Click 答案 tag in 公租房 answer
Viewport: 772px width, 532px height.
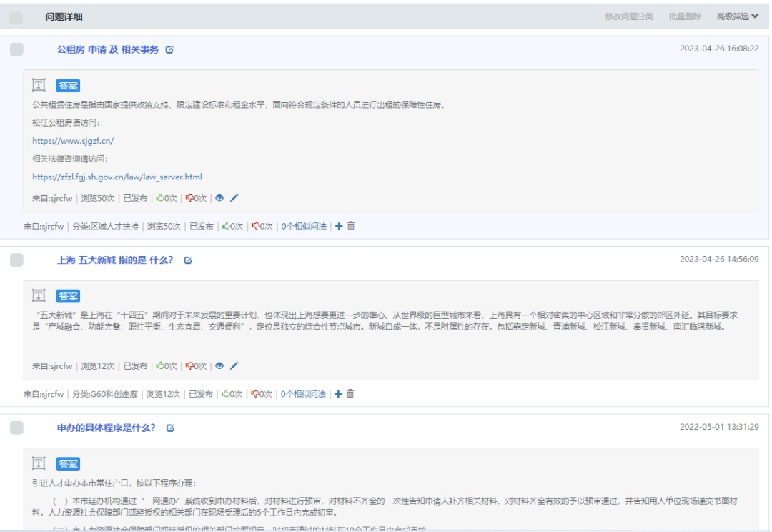[68, 86]
